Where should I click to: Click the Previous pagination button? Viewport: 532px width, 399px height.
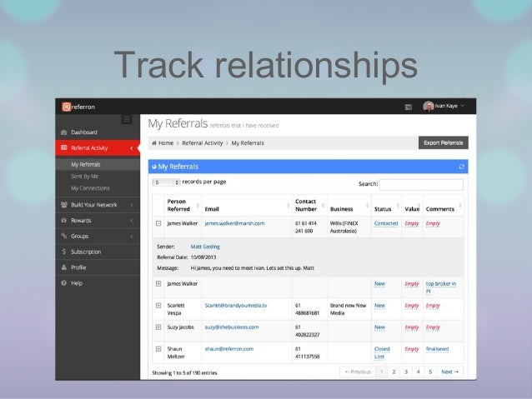[x=358, y=372]
